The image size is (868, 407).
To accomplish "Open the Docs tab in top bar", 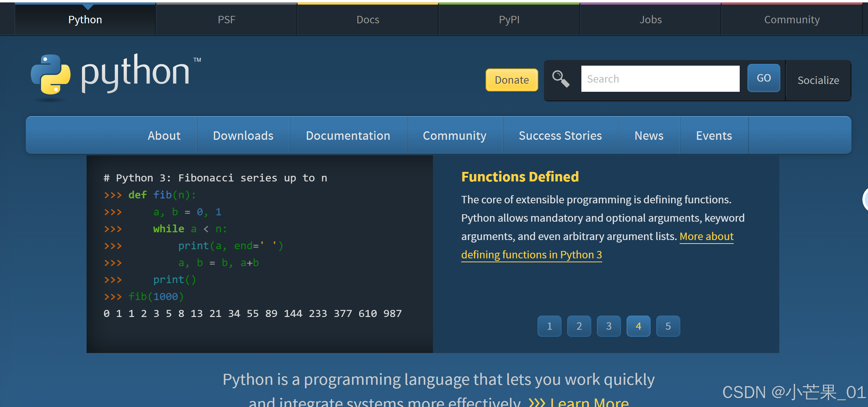I will tap(368, 19).
